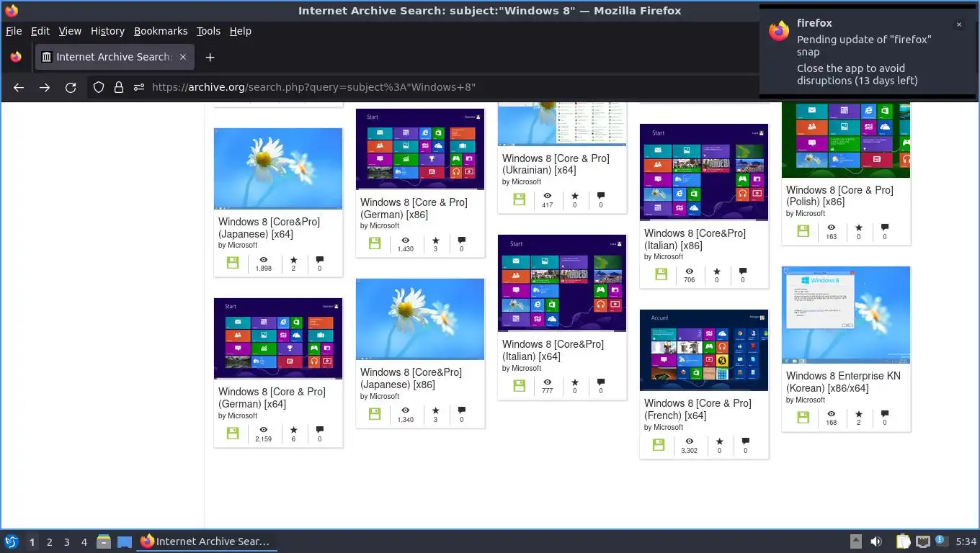The height and width of the screenshot is (553, 980).
Task: Open Windows 8 [Core & Pro] (Ukrainian) [x64] link
Action: tap(556, 164)
